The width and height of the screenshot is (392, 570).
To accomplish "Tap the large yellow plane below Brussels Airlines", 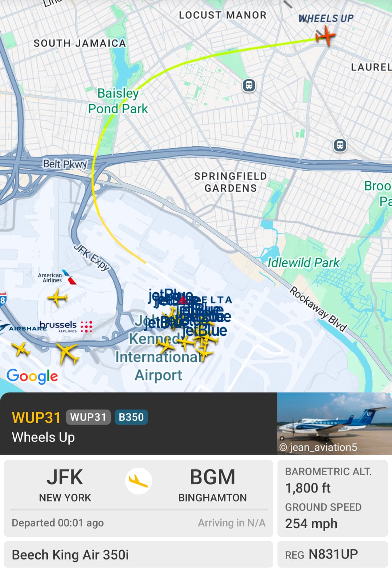I will tap(68, 353).
